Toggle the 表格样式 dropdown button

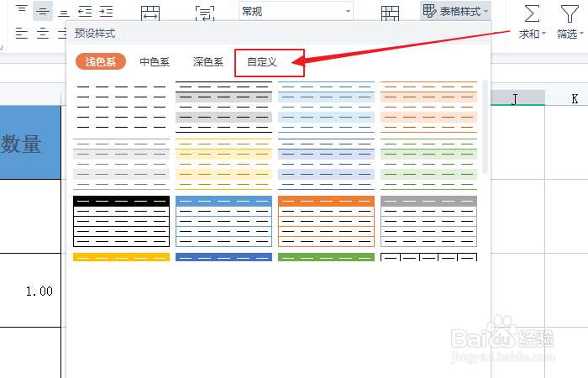(x=455, y=11)
